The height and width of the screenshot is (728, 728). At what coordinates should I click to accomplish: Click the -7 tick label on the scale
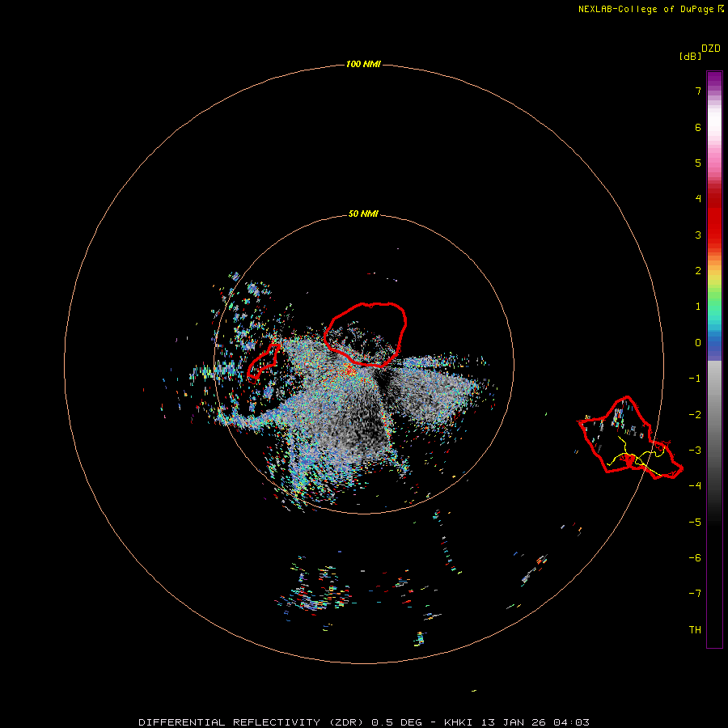(x=695, y=594)
